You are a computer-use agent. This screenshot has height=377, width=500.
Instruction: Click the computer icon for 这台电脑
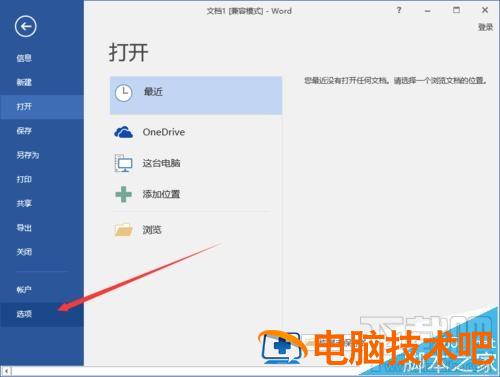pos(123,163)
